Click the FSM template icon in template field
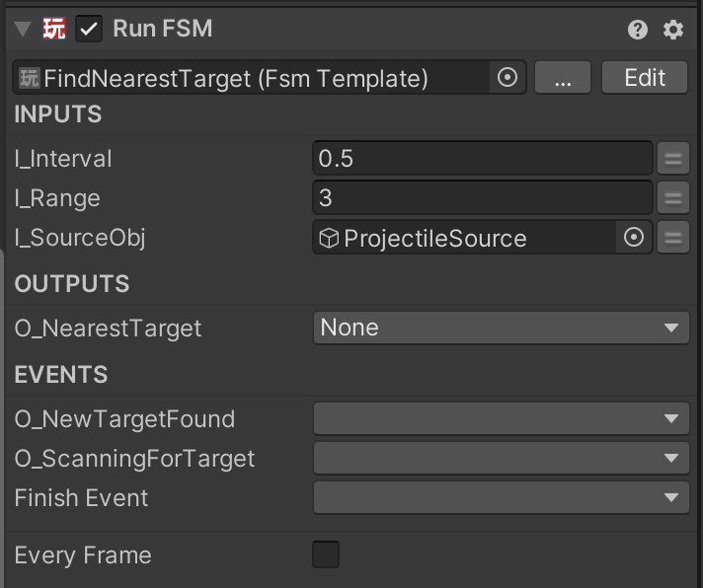Screen dimensions: 703x588 [30, 78]
